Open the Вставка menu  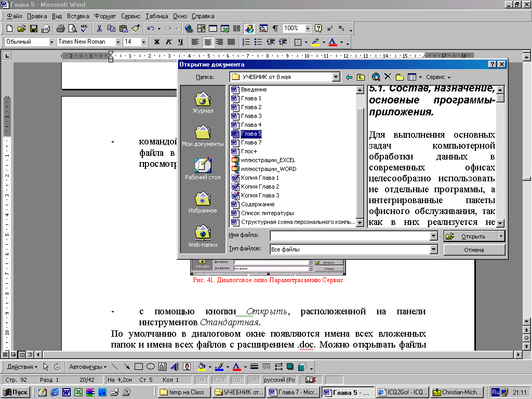tap(78, 16)
